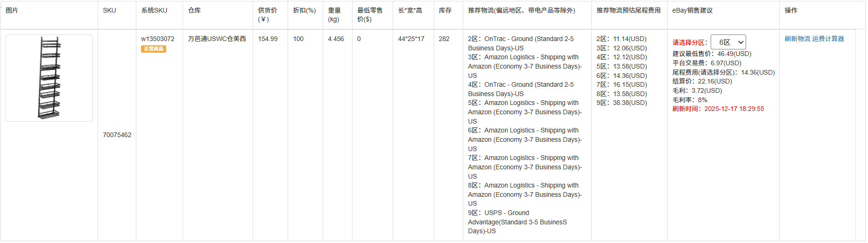Open the 6区 zone dropdown
This screenshot has height=243, width=868.
[728, 42]
